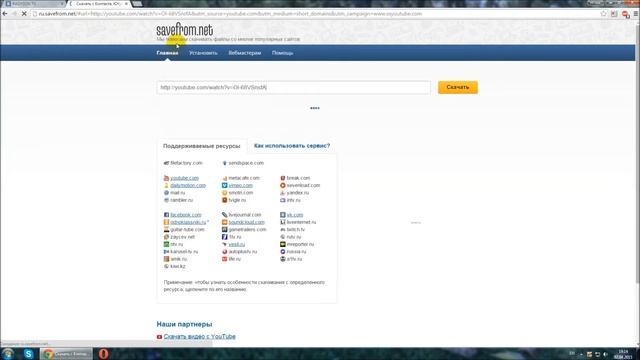640x360 pixels.
Task: Click the Chrome taskbar button
Action: tap(67, 353)
